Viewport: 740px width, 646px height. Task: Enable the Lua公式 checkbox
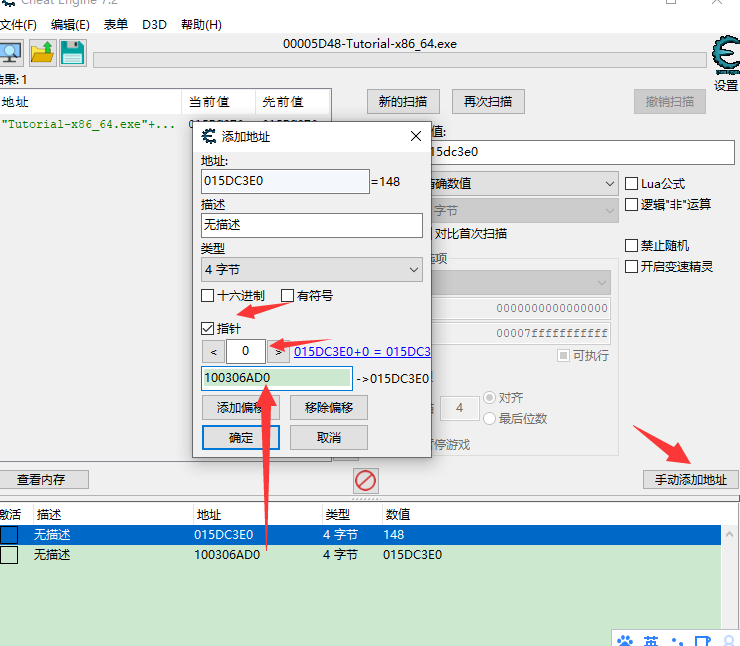coord(631,183)
